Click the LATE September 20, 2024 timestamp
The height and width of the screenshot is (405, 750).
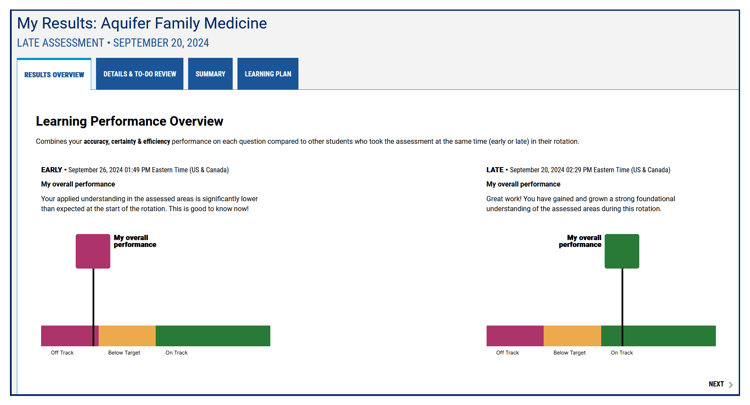[x=578, y=170]
